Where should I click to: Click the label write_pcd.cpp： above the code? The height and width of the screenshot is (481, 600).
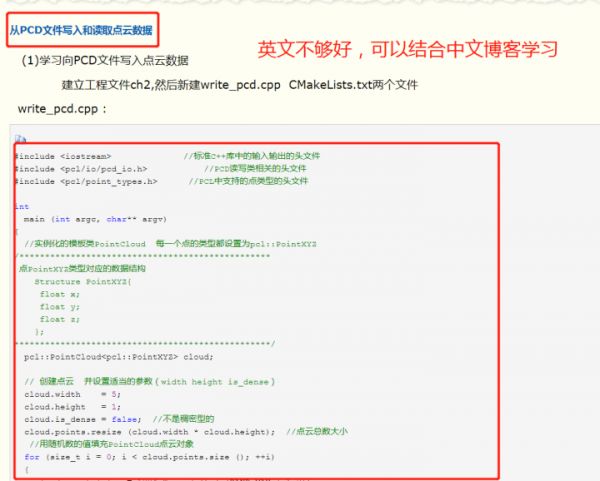pyautogui.click(x=62, y=109)
